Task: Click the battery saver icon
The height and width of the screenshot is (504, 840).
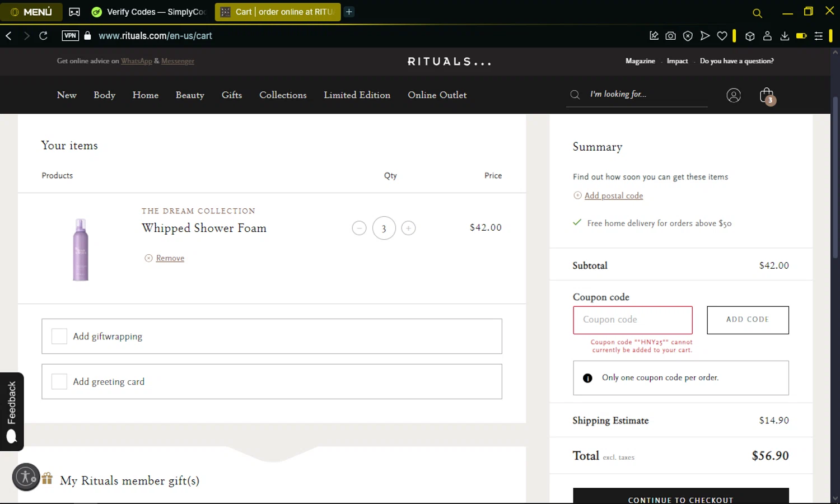Action: [801, 36]
